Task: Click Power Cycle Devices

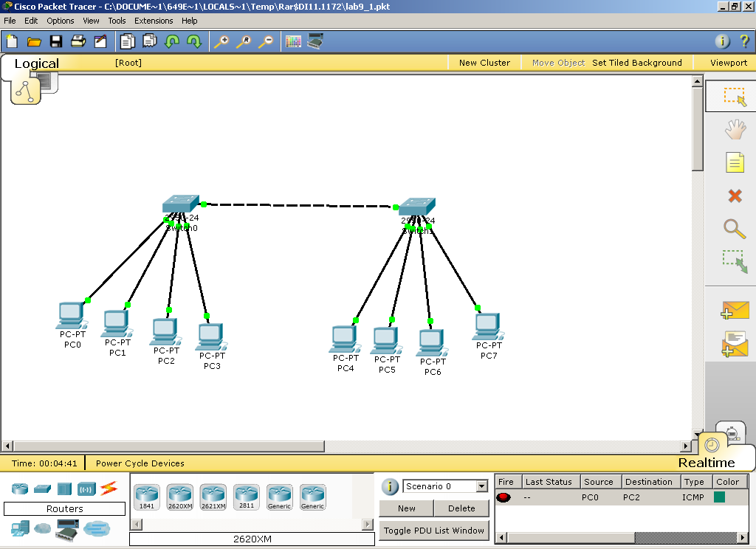Action: (140, 463)
